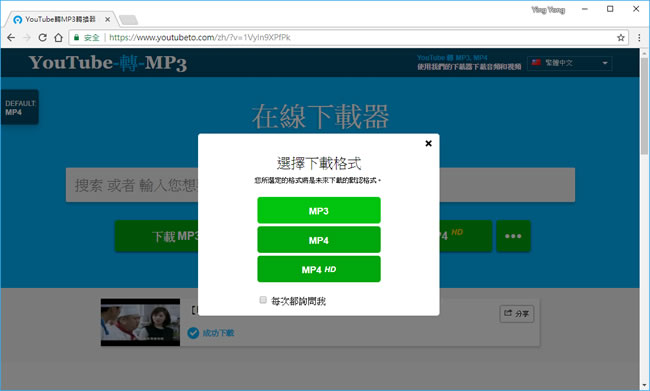The width and height of the screenshot is (650, 391).
Task: Focus the URL address bar
Action: click(x=348, y=38)
